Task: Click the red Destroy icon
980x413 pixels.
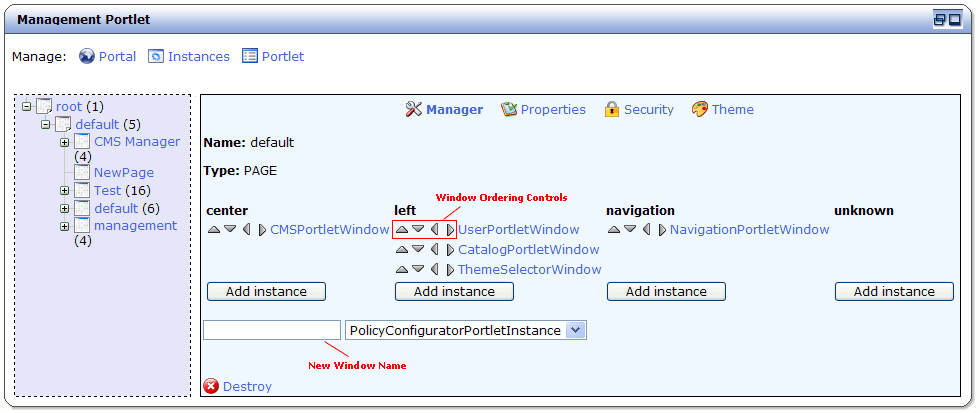Action: click(211, 387)
